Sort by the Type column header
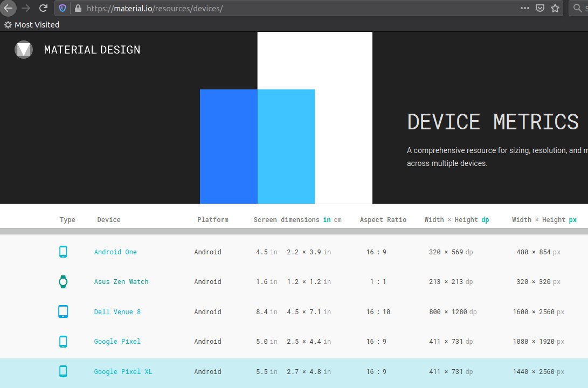588x388 pixels. 67,220
